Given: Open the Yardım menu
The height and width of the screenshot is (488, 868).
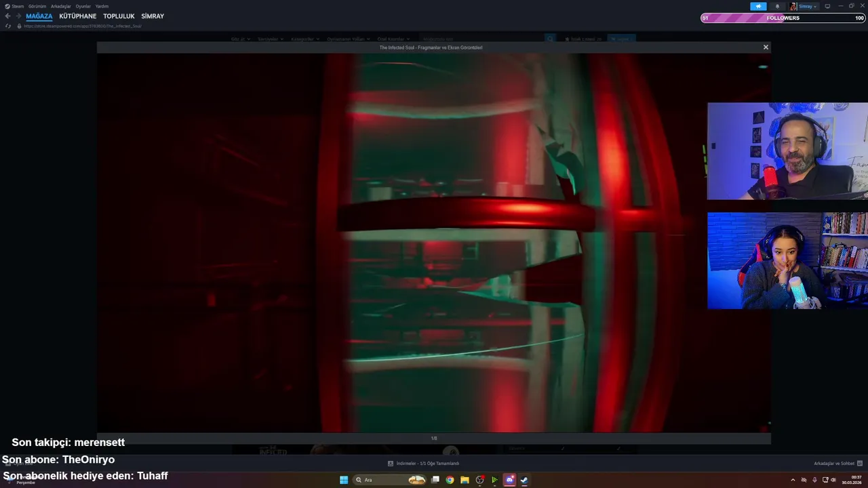Looking at the screenshot, I should click(x=102, y=6).
